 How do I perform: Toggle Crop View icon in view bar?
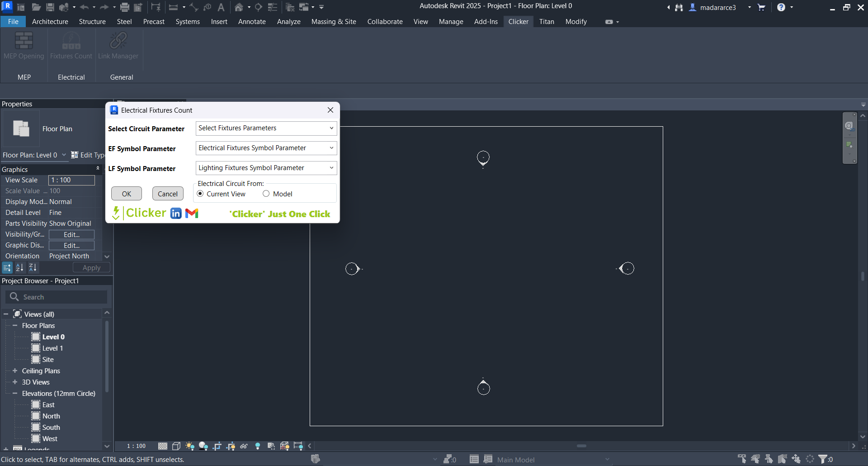pyautogui.click(x=217, y=446)
